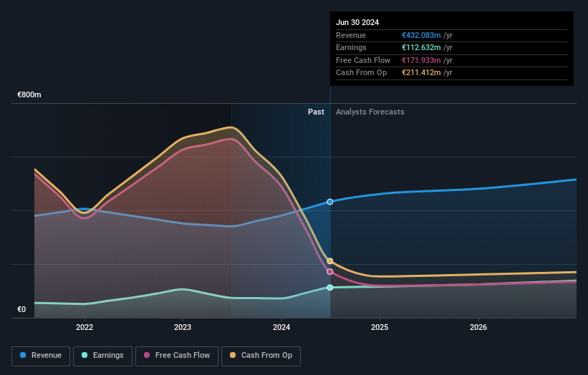Click the 2023 x-axis label
588x375 pixels.
tap(183, 327)
